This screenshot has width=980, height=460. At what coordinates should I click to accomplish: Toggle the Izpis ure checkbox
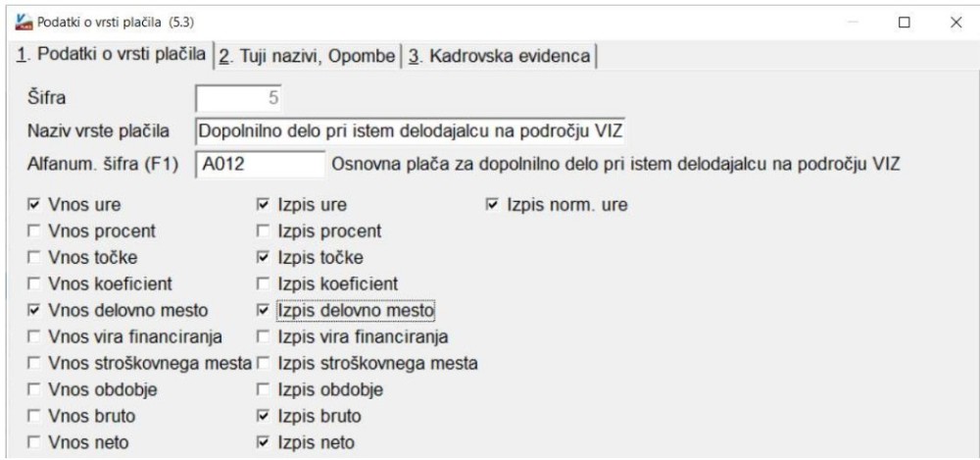(x=262, y=205)
